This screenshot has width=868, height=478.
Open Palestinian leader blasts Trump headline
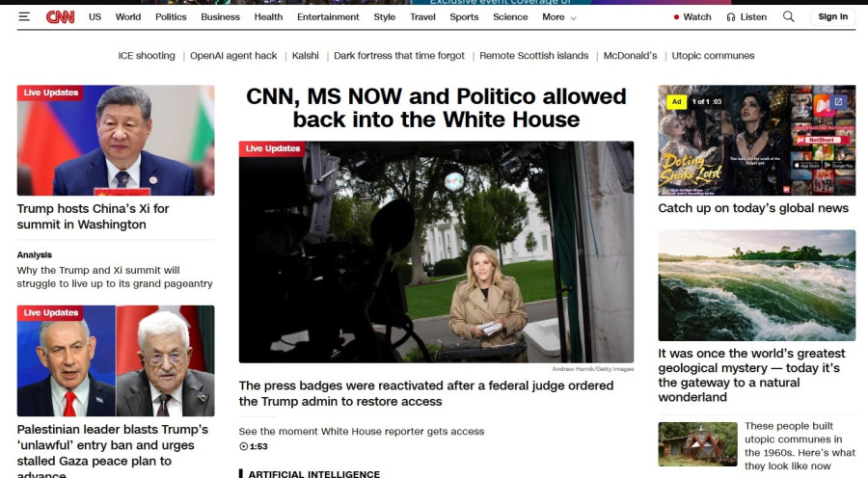113,449
